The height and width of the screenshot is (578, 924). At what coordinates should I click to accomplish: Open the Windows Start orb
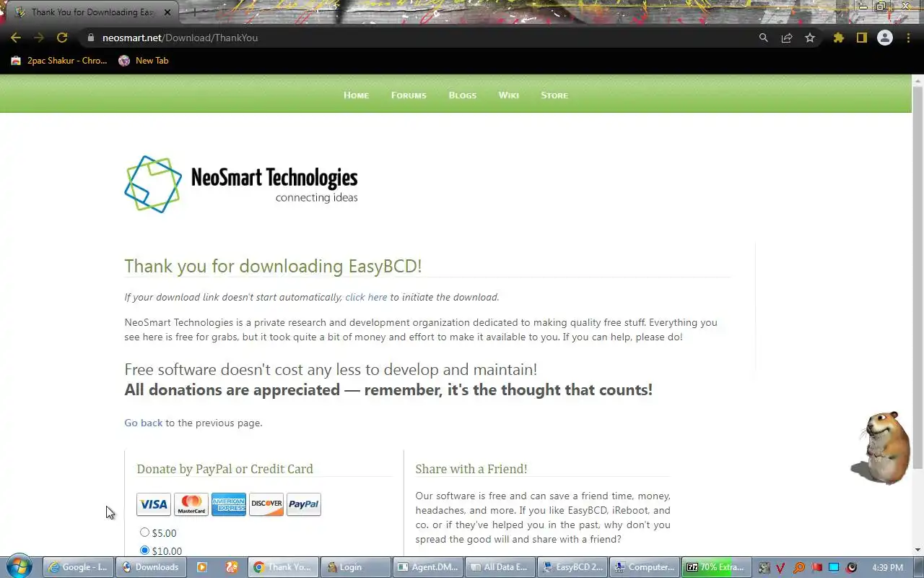pyautogui.click(x=19, y=567)
